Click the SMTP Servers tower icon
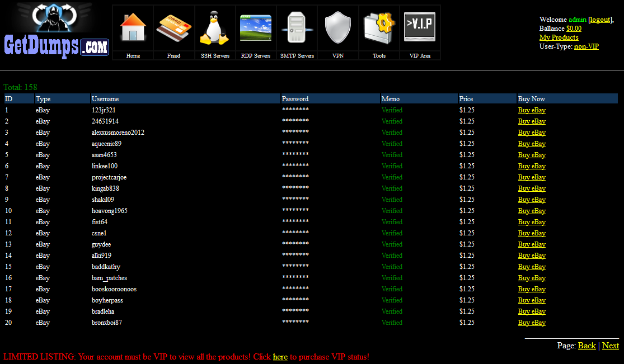The width and height of the screenshot is (624, 364). 297,27
